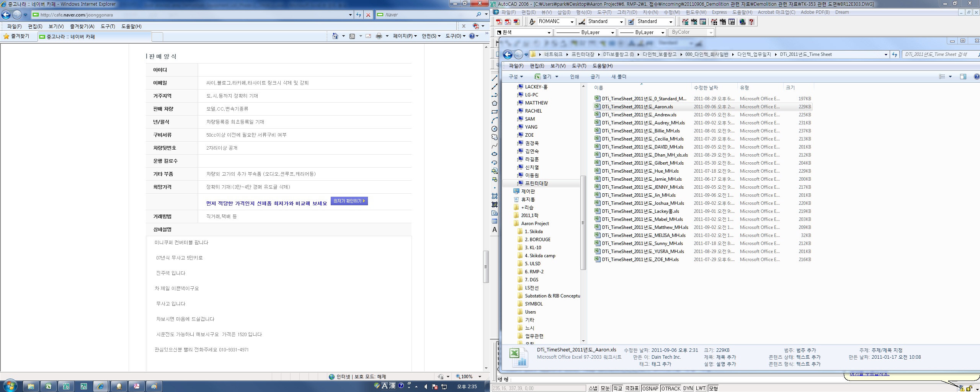Open 즐겨찾기(A) menu in Internet Explorer
Viewport: 980px width, 392px height.
point(82,26)
